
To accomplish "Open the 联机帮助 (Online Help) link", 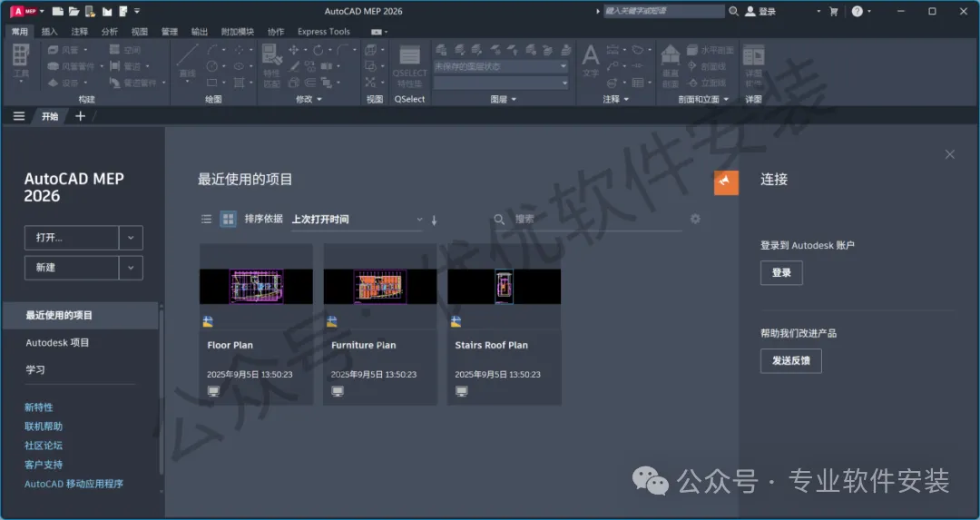I will tap(44, 427).
